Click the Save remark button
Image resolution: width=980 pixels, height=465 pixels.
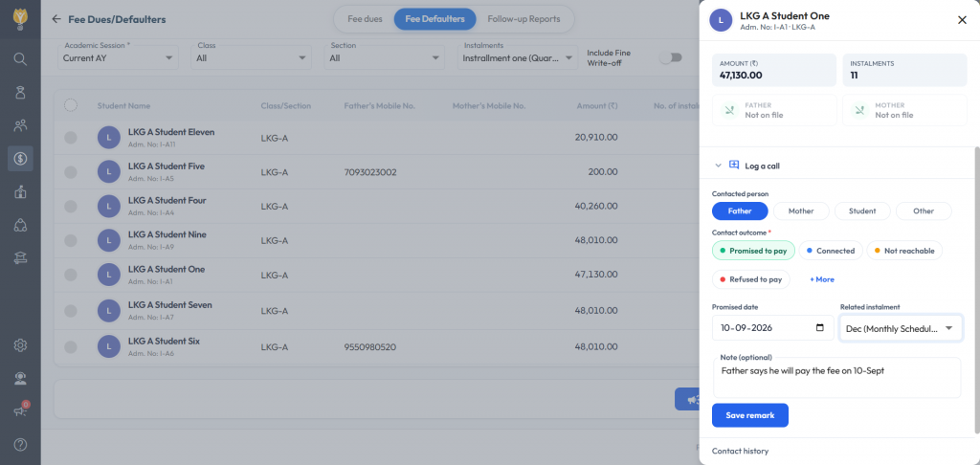[750, 415]
